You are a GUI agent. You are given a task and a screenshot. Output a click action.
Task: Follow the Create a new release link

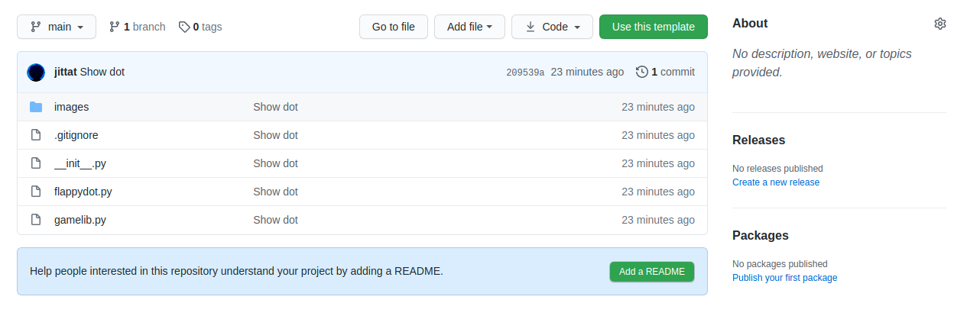tap(775, 182)
